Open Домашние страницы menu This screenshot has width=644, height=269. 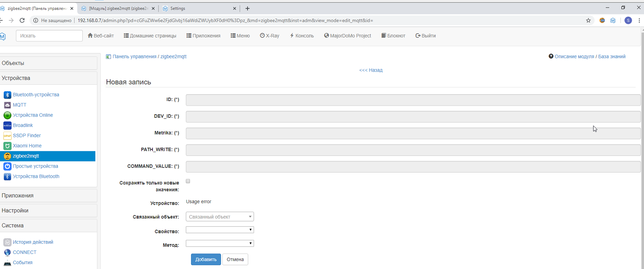tap(150, 36)
